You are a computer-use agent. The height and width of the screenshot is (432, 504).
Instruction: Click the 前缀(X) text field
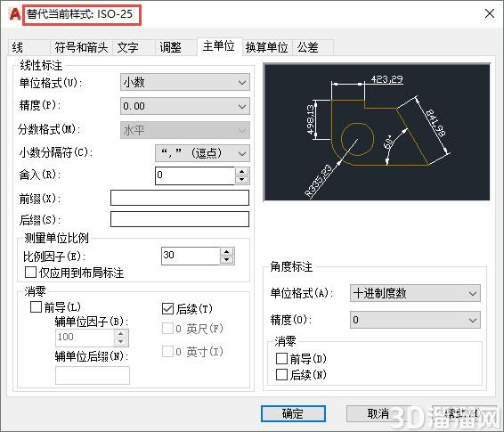pos(180,198)
